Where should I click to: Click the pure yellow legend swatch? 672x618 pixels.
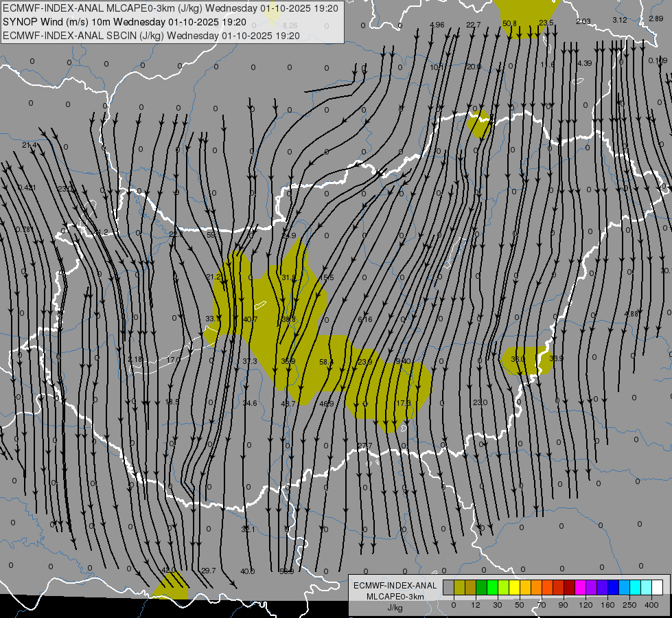click(515, 587)
